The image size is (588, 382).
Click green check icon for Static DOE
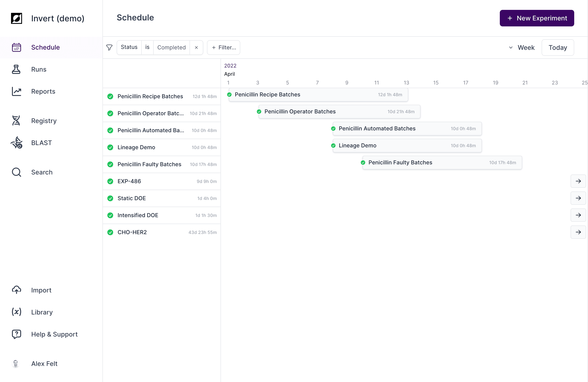(x=110, y=198)
